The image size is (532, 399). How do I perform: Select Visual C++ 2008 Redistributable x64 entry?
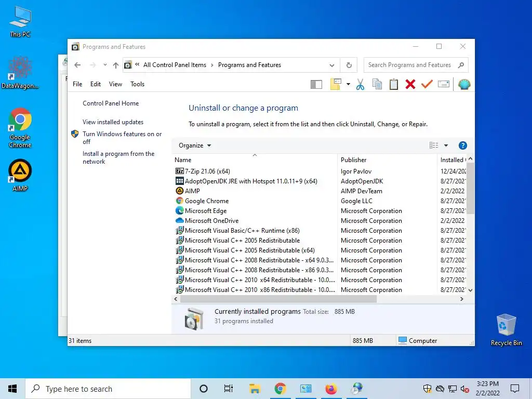[255, 260]
